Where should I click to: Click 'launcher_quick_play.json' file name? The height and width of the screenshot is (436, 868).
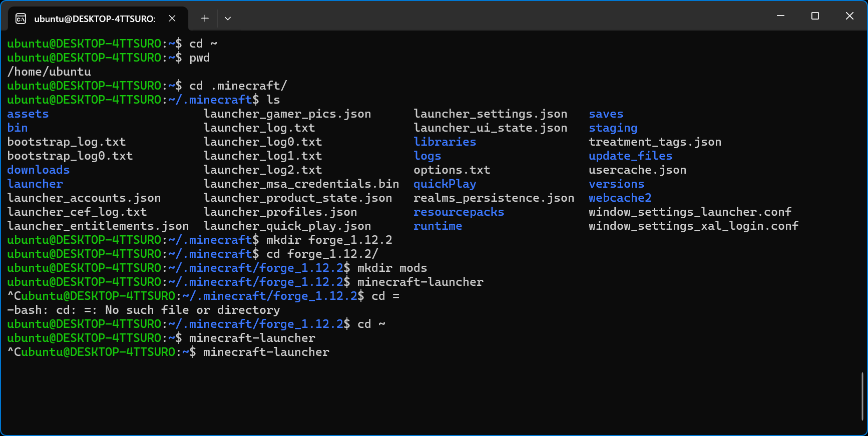coord(287,226)
